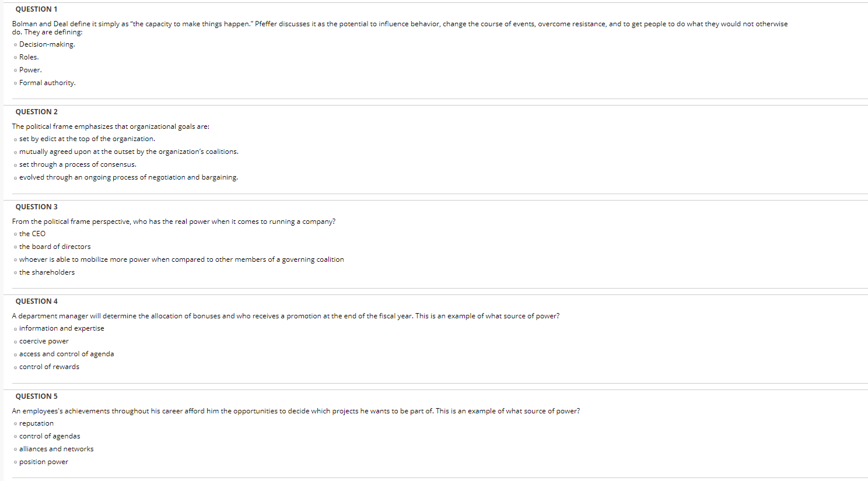Select "Power." for Question 1

(x=15, y=69)
